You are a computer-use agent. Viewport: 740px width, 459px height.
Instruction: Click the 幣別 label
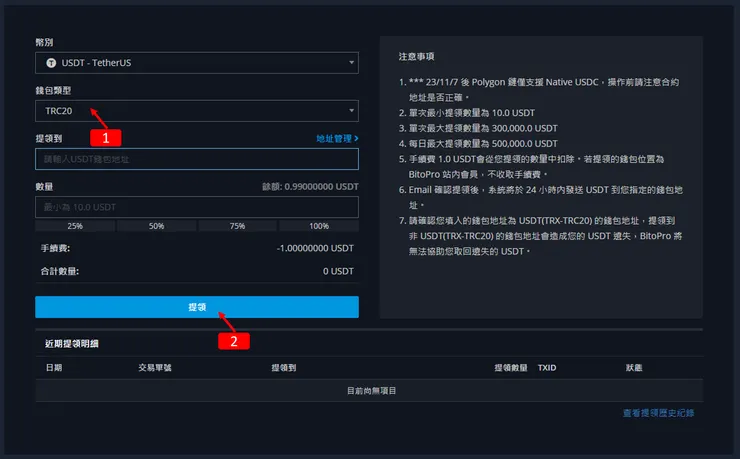click(x=44, y=42)
